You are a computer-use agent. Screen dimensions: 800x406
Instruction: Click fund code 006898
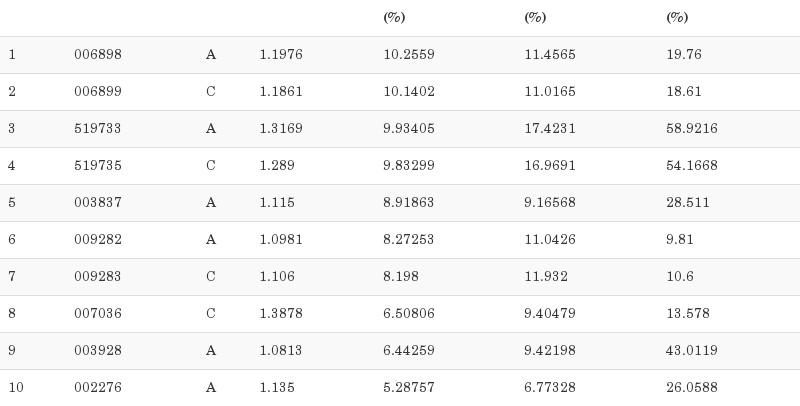coord(98,55)
